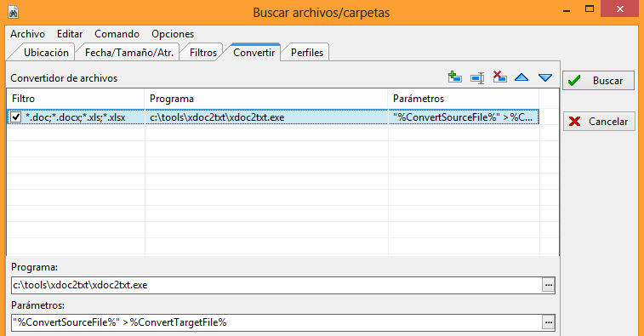Sort by the Programa column header

coord(266,99)
